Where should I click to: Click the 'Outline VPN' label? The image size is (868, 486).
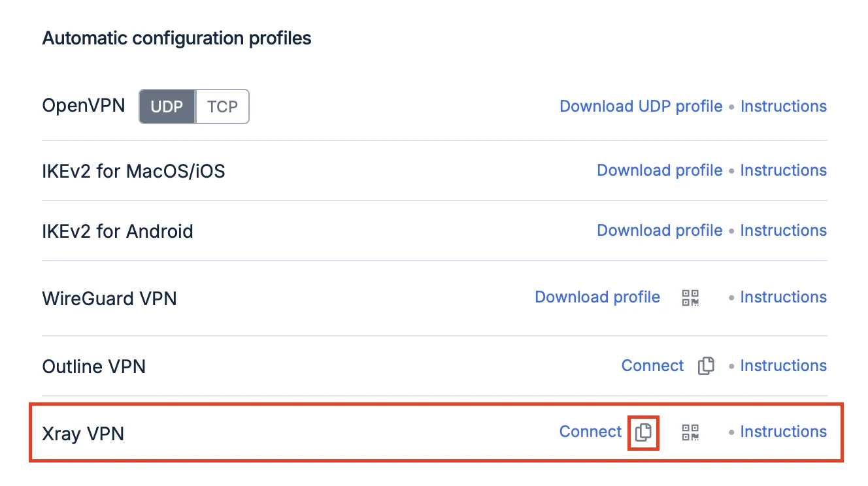(94, 366)
